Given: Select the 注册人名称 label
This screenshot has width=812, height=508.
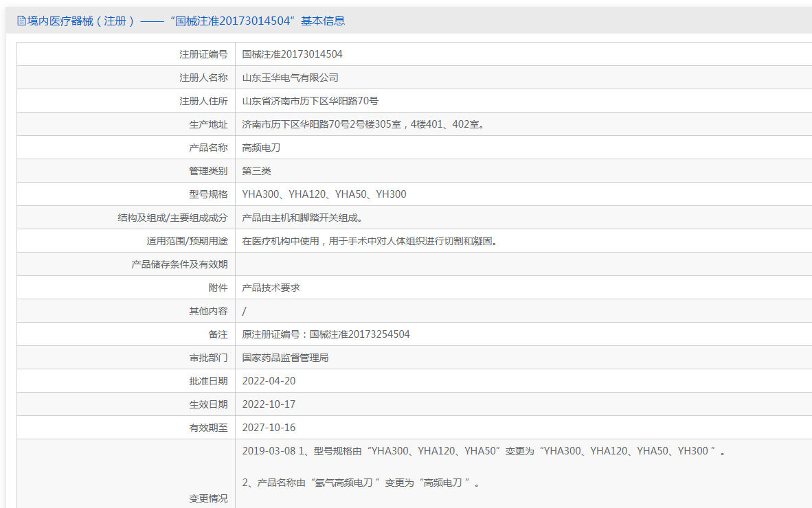Looking at the screenshot, I should [203, 78].
